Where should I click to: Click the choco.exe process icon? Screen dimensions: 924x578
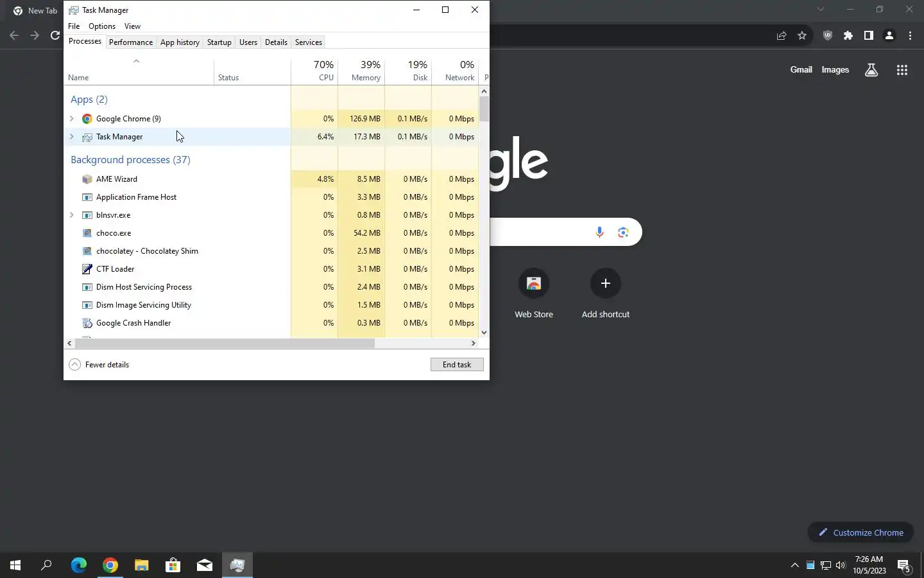click(87, 233)
